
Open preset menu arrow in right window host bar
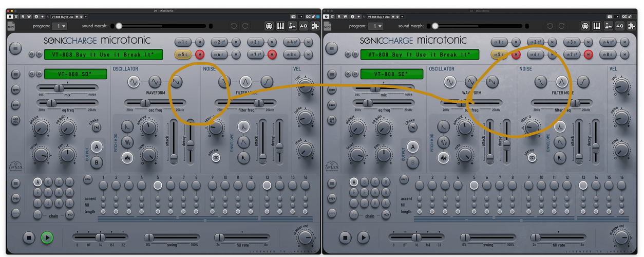coord(402,17)
